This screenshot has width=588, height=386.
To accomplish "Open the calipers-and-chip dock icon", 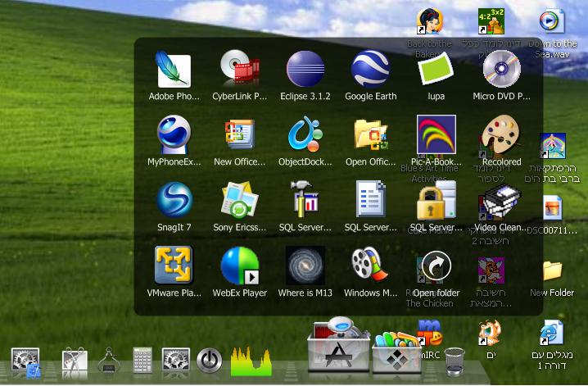I will (x=109, y=361).
